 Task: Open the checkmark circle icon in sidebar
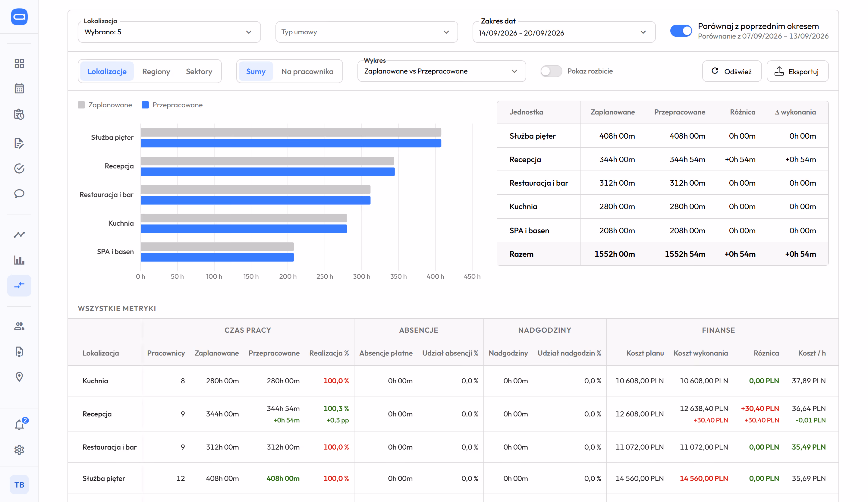point(19,168)
